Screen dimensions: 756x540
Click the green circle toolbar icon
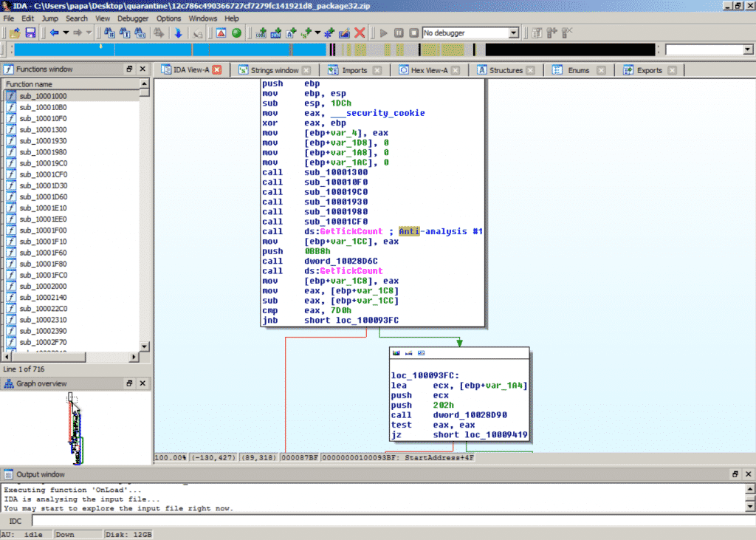click(x=236, y=33)
